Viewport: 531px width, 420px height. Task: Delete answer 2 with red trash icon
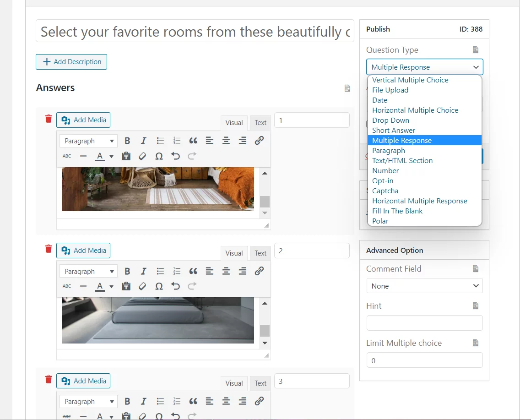(49, 249)
